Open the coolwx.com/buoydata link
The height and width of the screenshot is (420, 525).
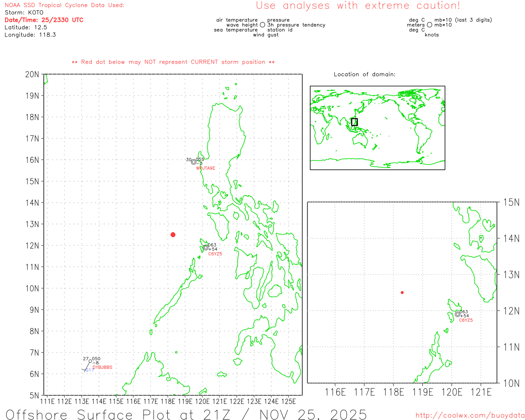[470, 415]
